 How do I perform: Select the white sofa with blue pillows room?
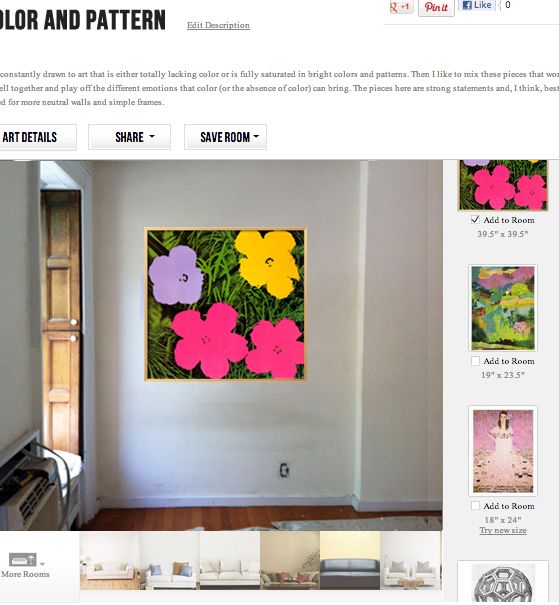click(x=170, y=560)
